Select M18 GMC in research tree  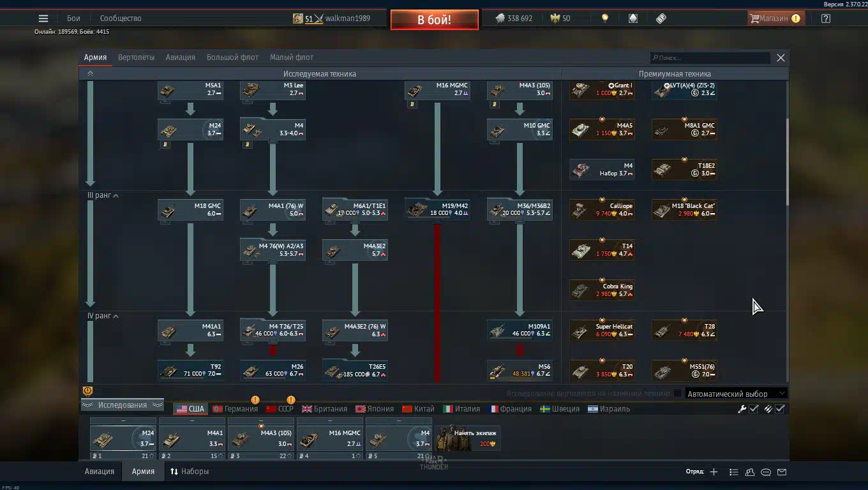tap(190, 210)
